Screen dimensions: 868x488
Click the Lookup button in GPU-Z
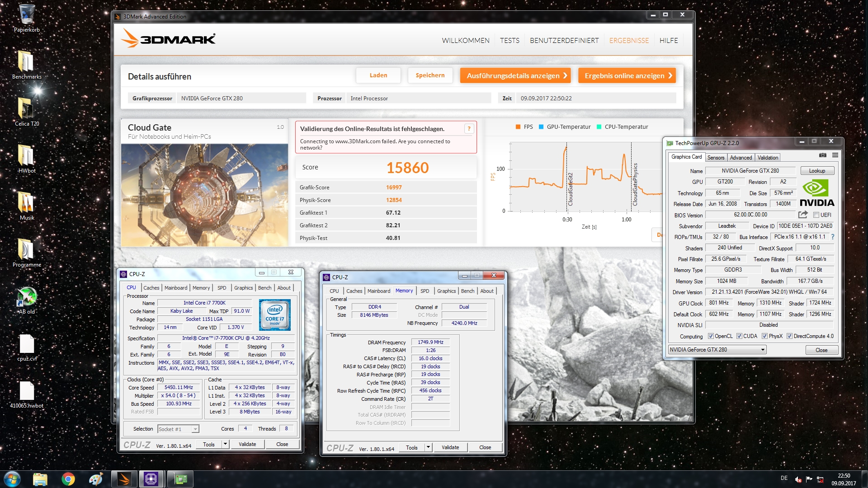point(817,171)
